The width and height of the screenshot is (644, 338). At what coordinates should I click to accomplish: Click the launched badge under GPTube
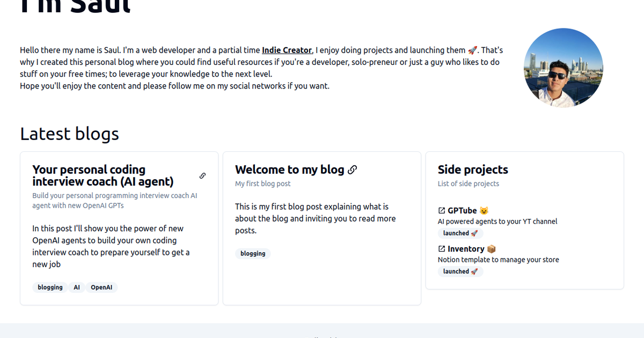pyautogui.click(x=460, y=233)
